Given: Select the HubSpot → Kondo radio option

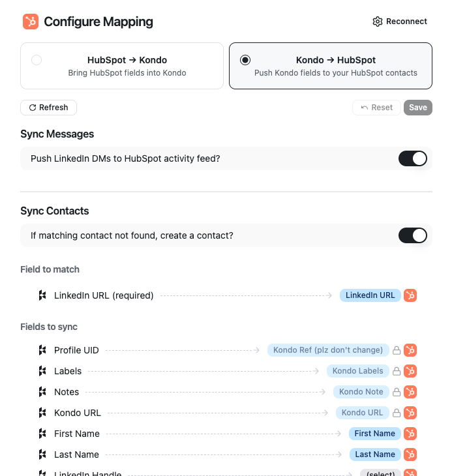Looking at the screenshot, I should (x=37, y=60).
